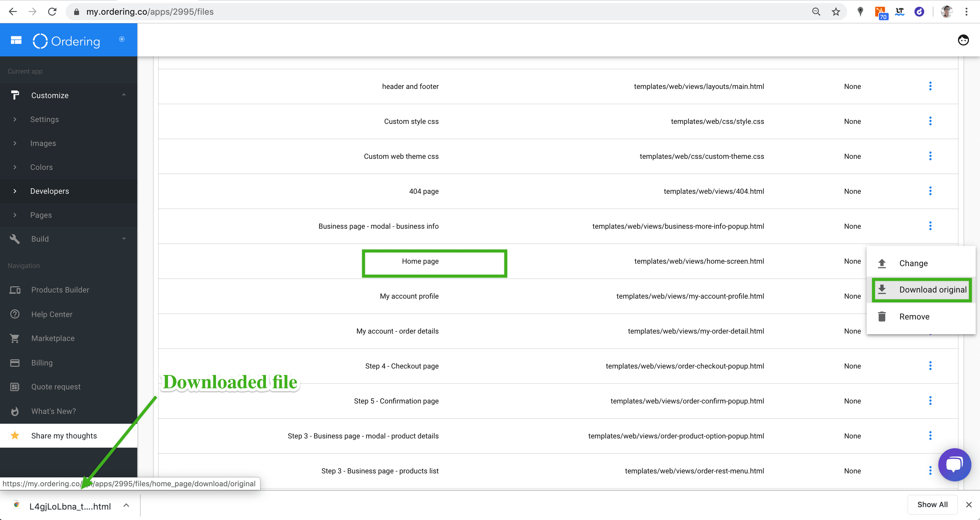Open three-dot menu for 404 page row
Viewport: 980px width, 520px height.
930,191
